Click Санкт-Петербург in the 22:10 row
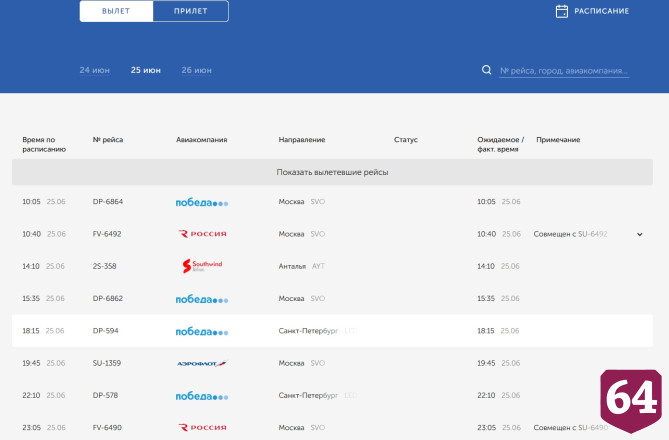 click(x=308, y=395)
